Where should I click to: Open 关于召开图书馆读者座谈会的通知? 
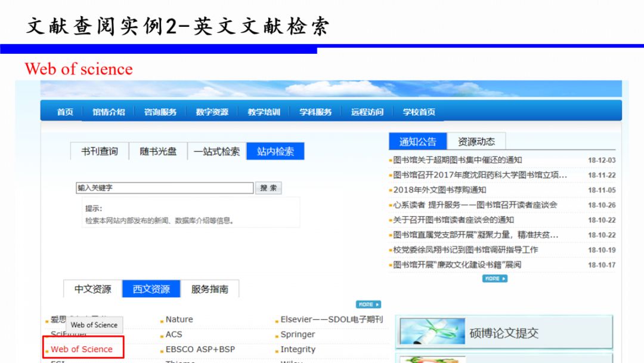(453, 220)
